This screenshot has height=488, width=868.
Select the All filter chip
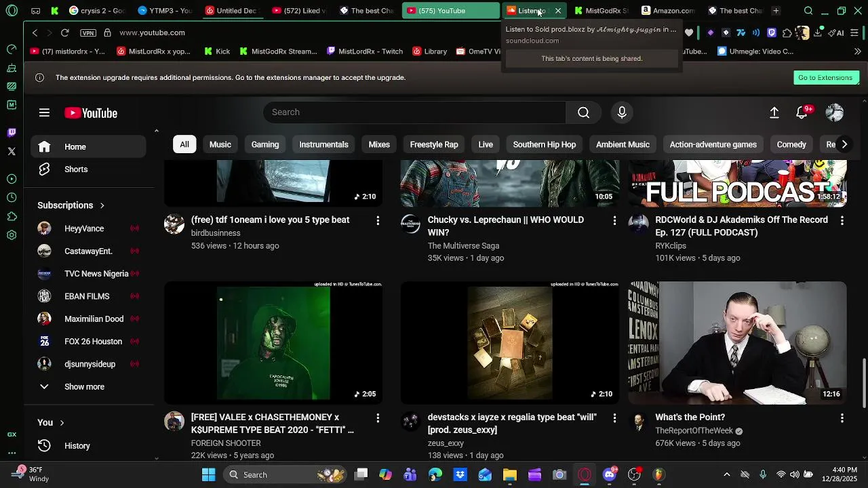point(184,144)
